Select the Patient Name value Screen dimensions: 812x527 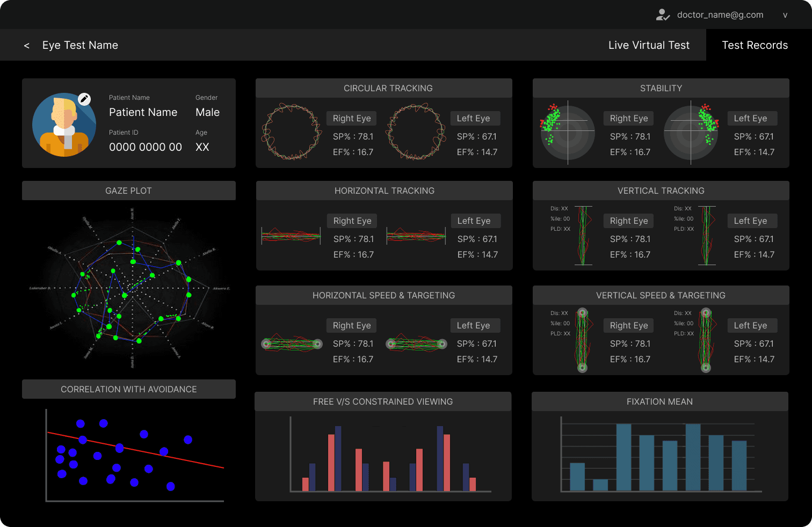(143, 112)
